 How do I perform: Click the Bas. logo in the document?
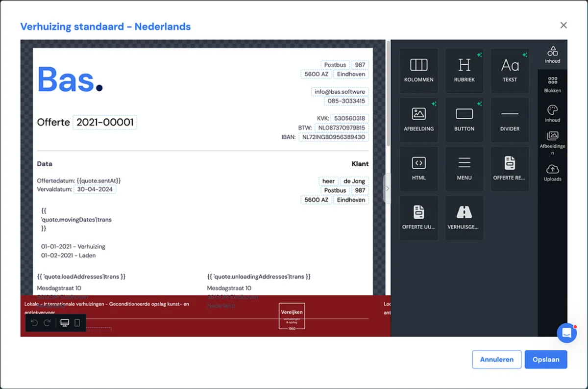pyautogui.click(x=70, y=79)
